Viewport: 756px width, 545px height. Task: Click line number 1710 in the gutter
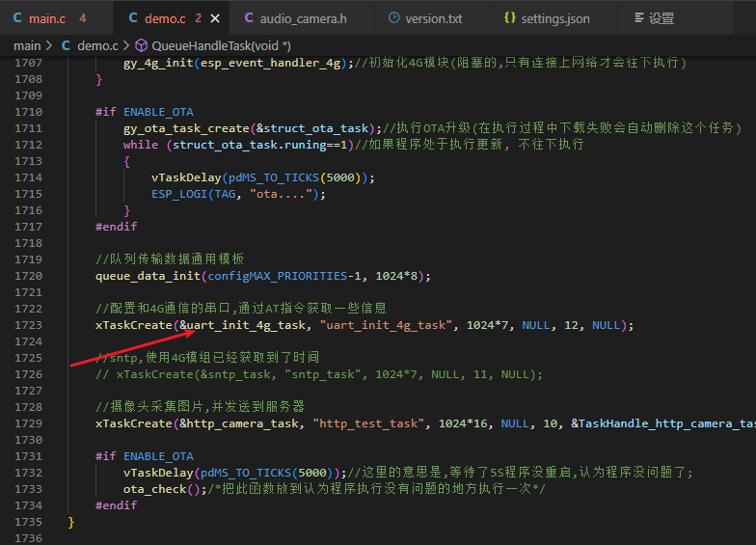tap(29, 112)
